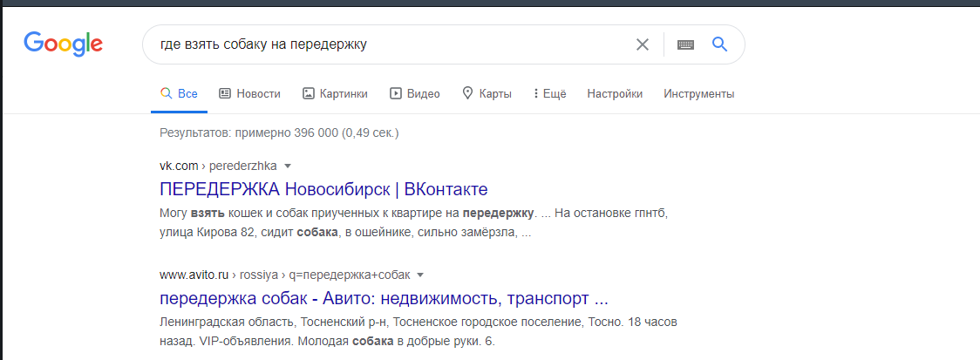Click the vk.com › perederzhka breadcrumb
Screen dimensions: 980x360
coord(218,166)
